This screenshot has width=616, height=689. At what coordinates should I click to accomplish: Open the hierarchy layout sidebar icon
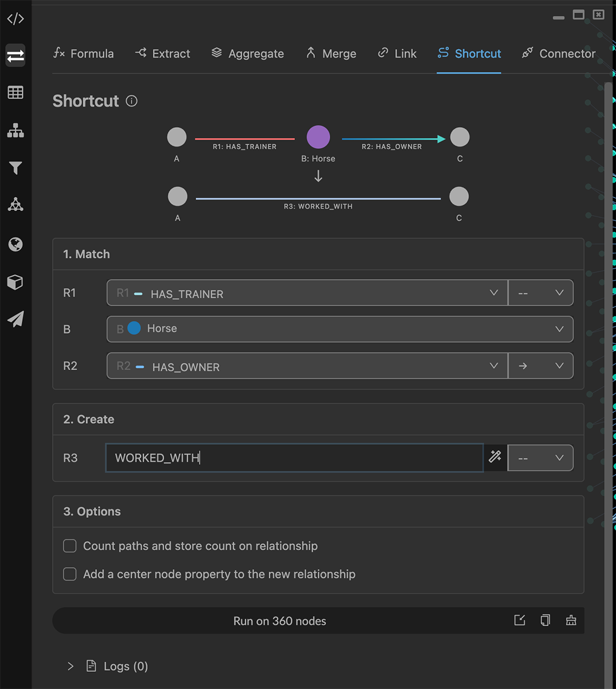[15, 131]
